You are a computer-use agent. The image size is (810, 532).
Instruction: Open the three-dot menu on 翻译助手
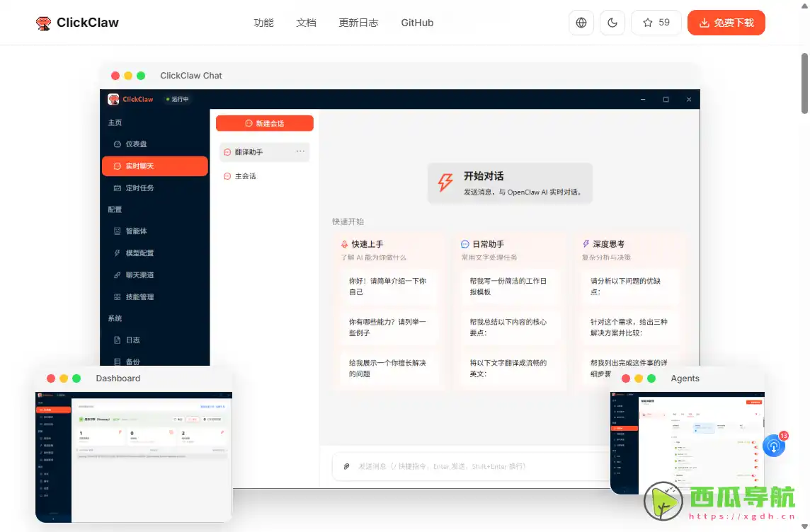[x=300, y=151]
